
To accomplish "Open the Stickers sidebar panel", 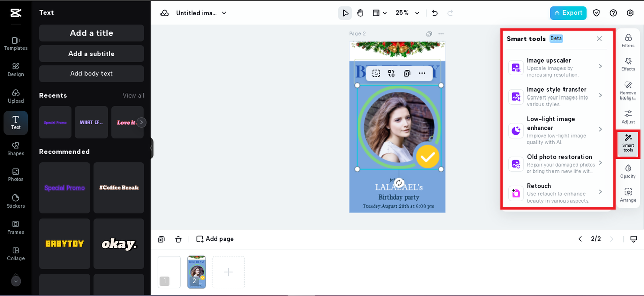I will click(16, 201).
